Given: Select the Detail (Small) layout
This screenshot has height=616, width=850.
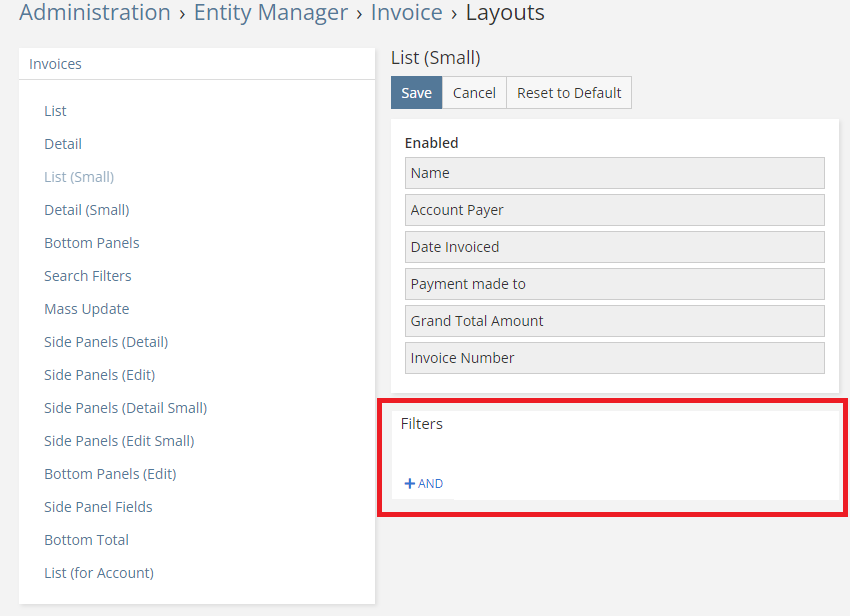Looking at the screenshot, I should (x=86, y=210).
